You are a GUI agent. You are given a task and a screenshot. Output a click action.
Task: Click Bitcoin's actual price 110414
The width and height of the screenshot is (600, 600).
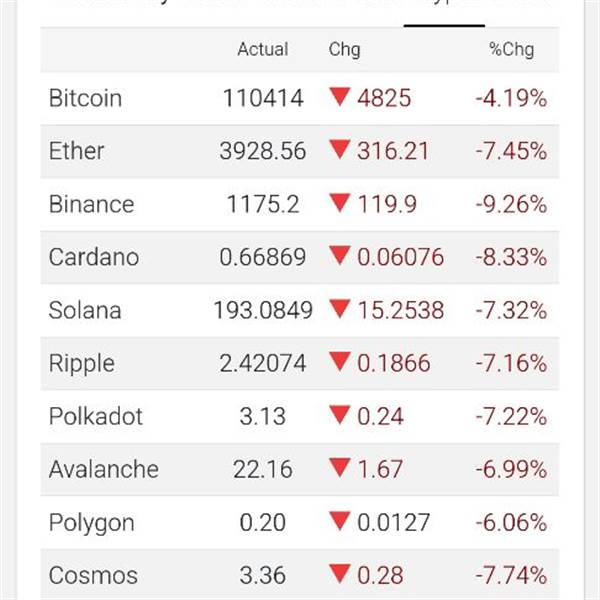pos(262,98)
